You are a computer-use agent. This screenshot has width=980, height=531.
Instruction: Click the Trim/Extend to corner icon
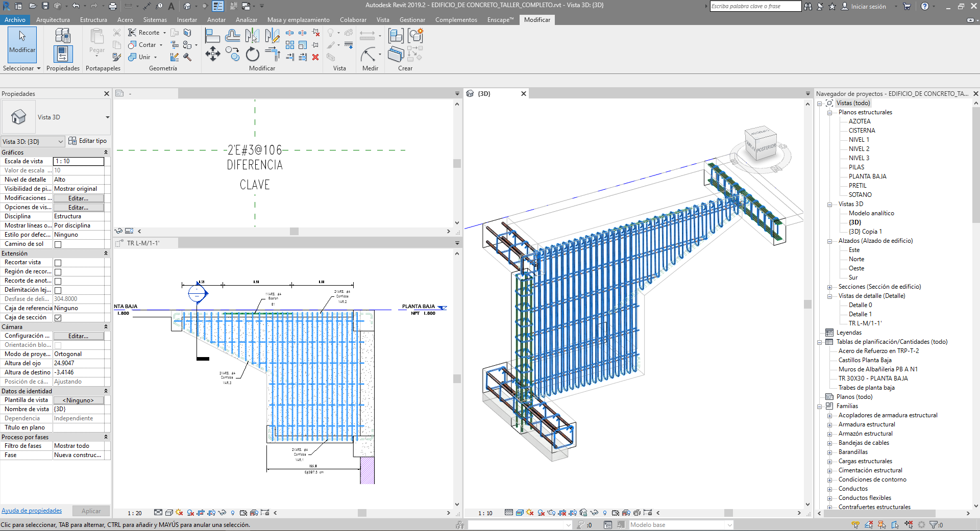pos(273,54)
